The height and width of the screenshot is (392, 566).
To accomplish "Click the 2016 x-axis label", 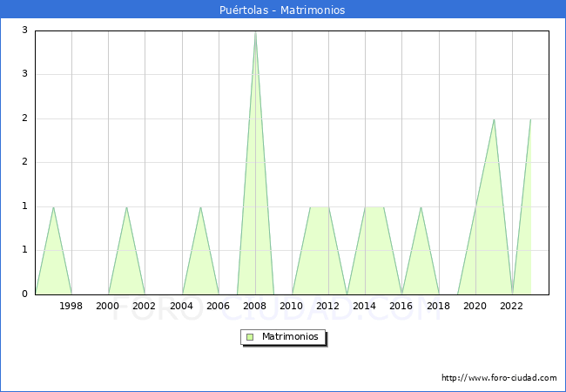I will point(401,306).
